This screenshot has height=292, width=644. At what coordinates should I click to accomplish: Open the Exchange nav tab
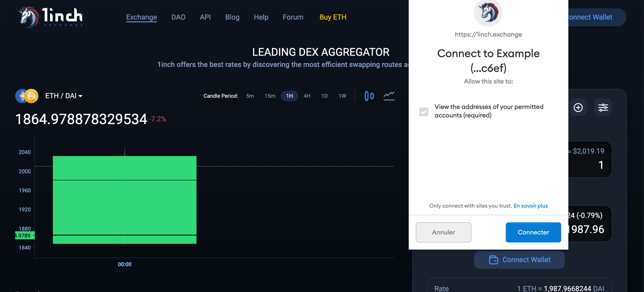[142, 17]
